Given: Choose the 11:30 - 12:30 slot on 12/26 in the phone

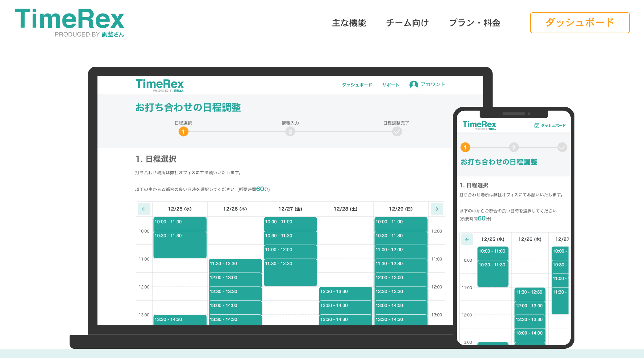Looking at the screenshot, I should coord(530,294).
